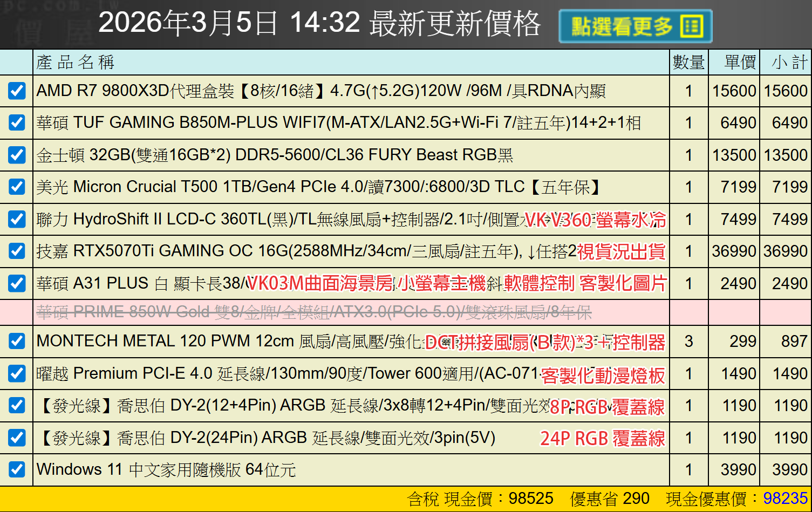
Task: Uncheck the RTX5070Ti GAMING OC checkbox
Action: point(17,251)
